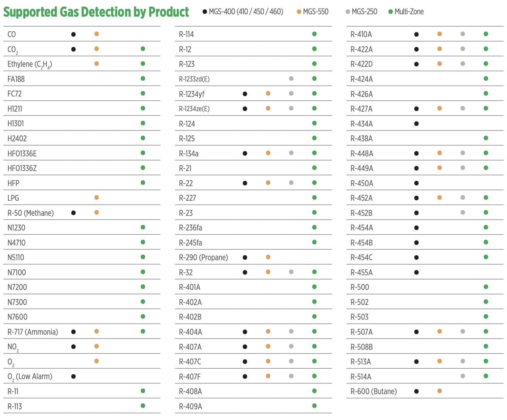This screenshot has width=507, height=420.
Task: Click the green Multi-Zone legend dot
Action: click(390, 12)
